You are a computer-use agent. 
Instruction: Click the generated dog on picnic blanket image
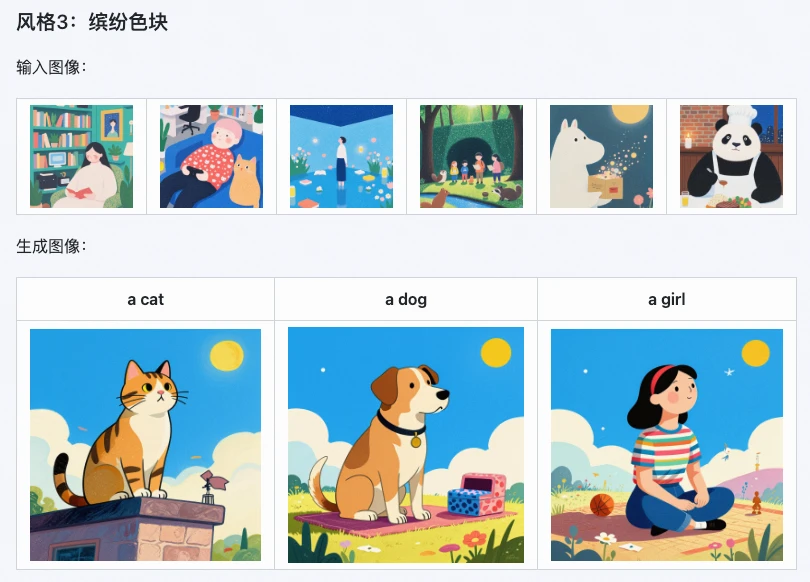coord(406,445)
